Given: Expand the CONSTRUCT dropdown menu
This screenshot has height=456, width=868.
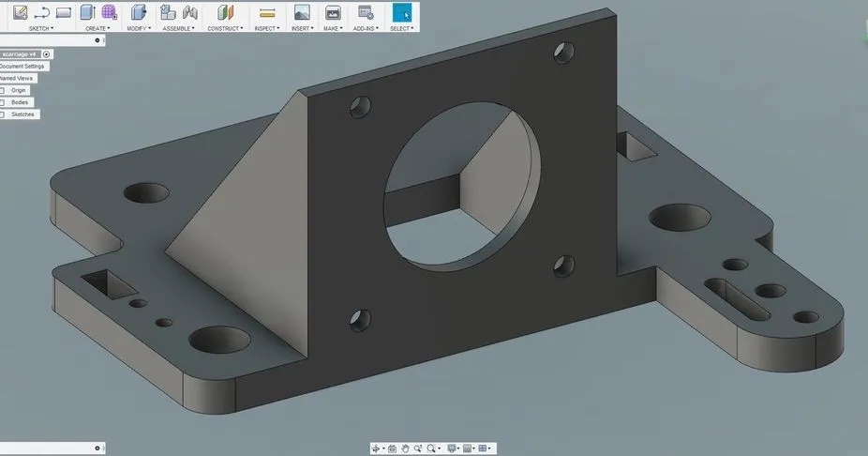Looking at the screenshot, I should click(223, 28).
